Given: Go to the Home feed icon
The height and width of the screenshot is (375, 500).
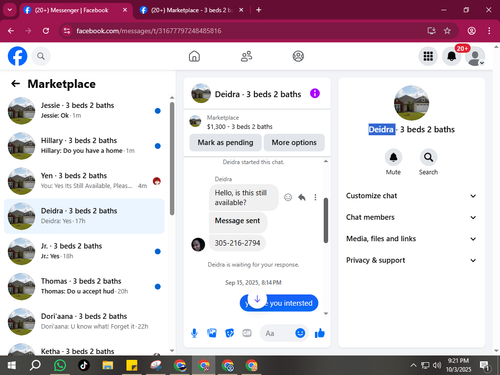Looking at the screenshot, I should click(194, 56).
